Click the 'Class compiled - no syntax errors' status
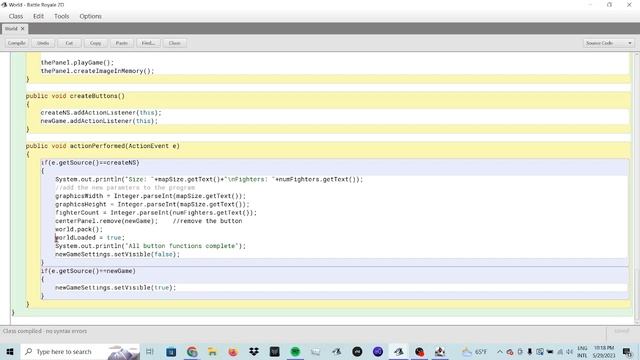The height and width of the screenshot is (360, 640). pyautogui.click(x=45, y=331)
